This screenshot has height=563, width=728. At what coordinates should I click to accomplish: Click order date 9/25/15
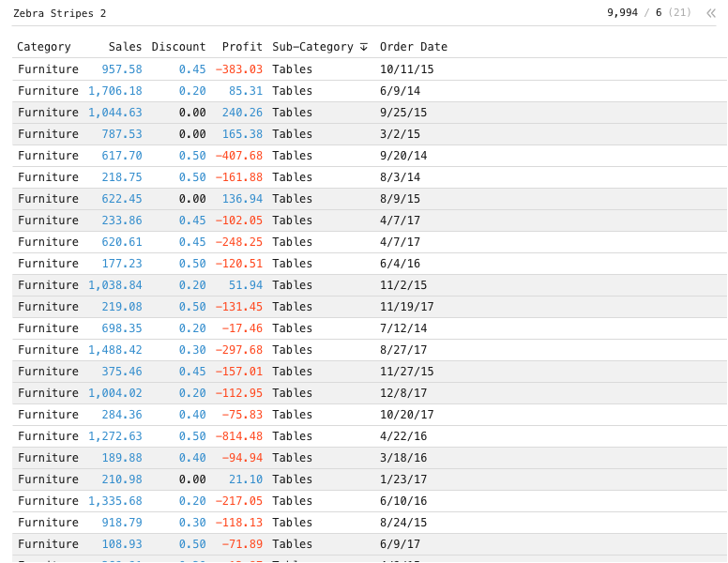[x=403, y=113]
